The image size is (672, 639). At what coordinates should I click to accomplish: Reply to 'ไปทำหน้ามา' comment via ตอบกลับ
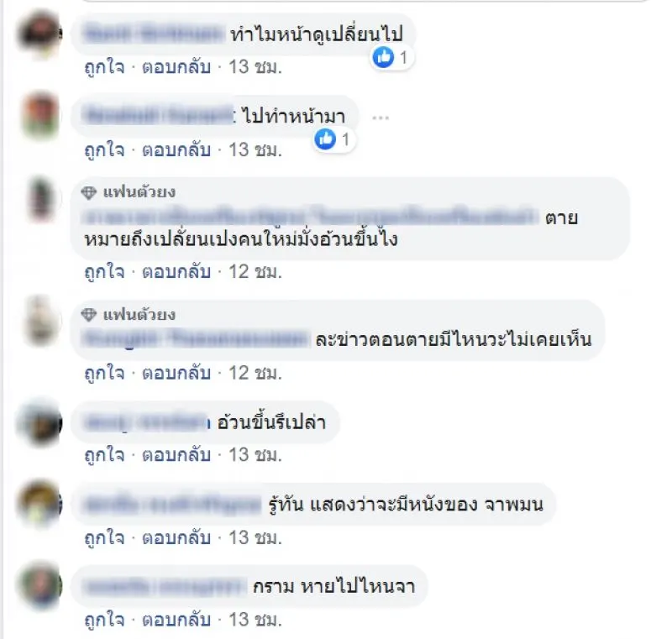176,150
